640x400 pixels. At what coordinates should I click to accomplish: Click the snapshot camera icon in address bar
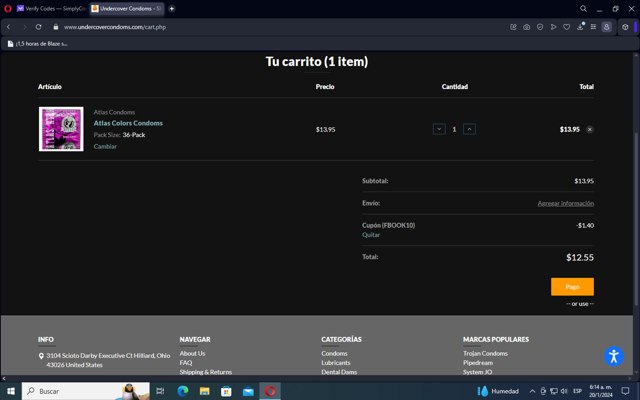click(x=527, y=27)
